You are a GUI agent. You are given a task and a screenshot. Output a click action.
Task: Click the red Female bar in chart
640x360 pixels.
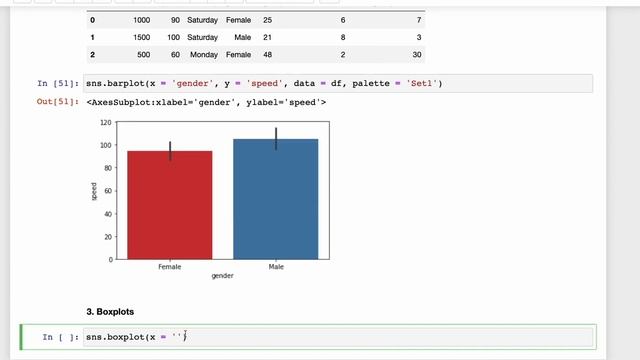(170, 205)
